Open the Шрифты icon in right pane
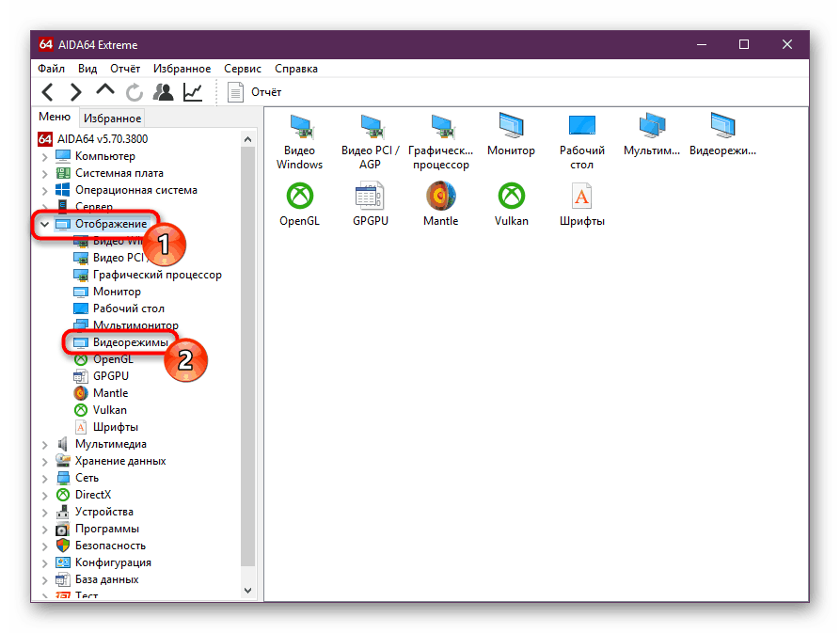840x633 pixels. coord(581,205)
